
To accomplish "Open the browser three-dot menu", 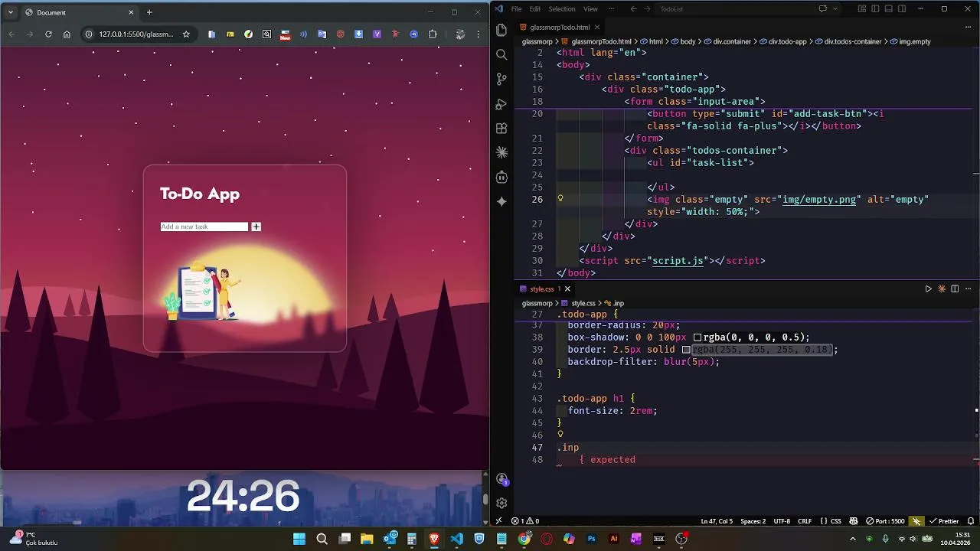I will click(479, 34).
